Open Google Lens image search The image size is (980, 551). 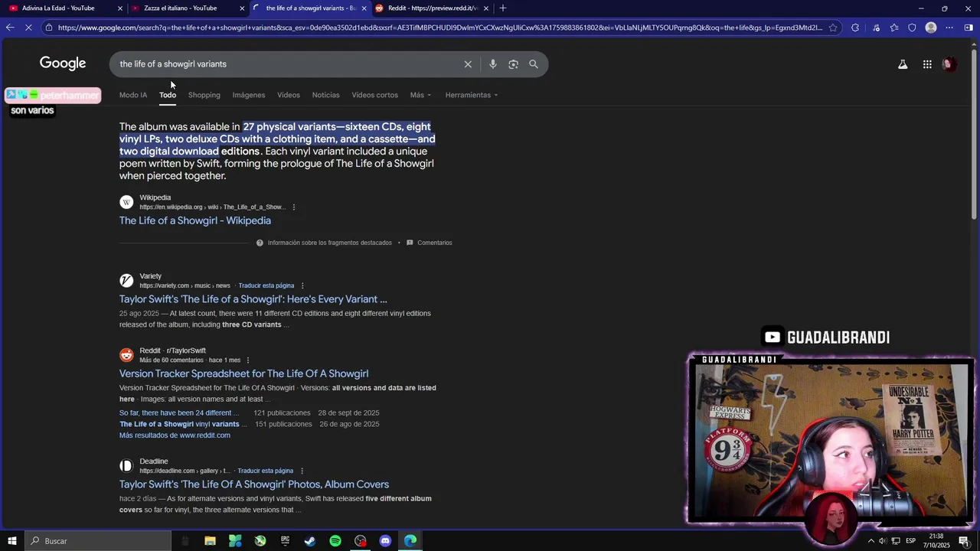coord(513,64)
